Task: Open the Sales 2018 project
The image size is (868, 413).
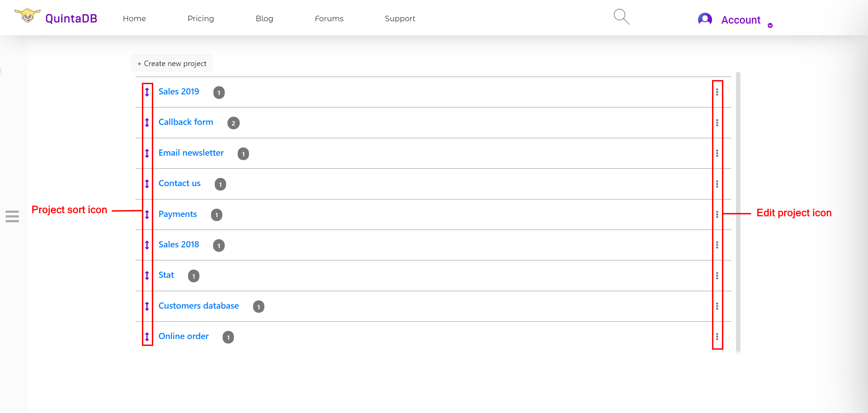Action: click(179, 244)
